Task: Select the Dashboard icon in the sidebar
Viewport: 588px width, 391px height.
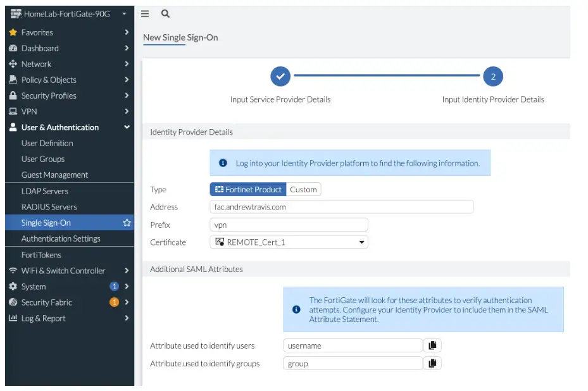Action: 13,48
